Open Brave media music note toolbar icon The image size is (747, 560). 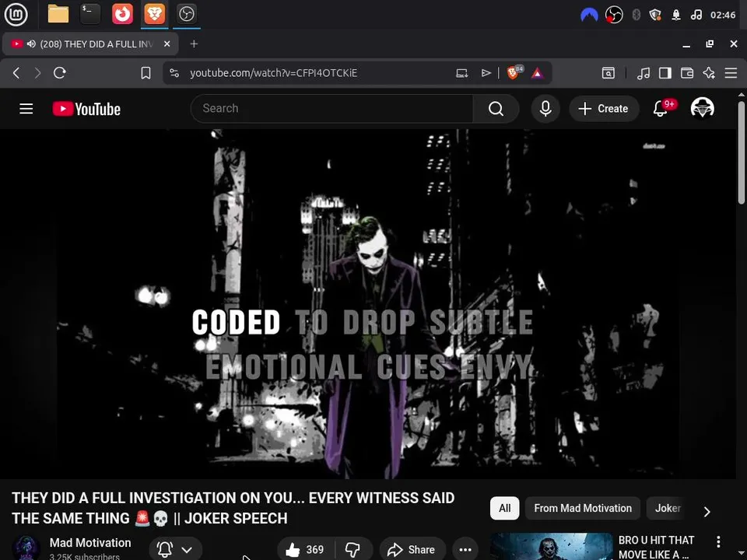click(644, 73)
